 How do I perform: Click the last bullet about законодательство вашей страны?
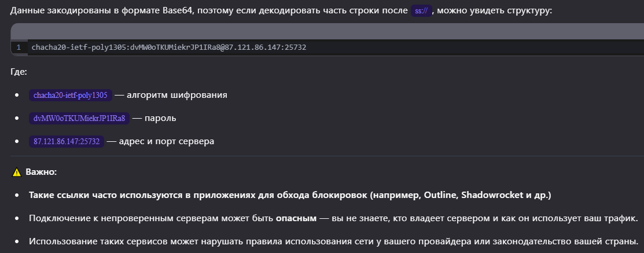click(333, 241)
